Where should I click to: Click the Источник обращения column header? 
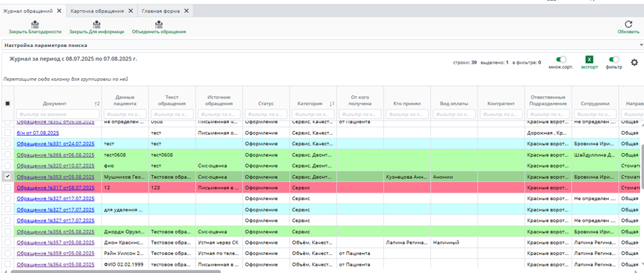click(219, 101)
